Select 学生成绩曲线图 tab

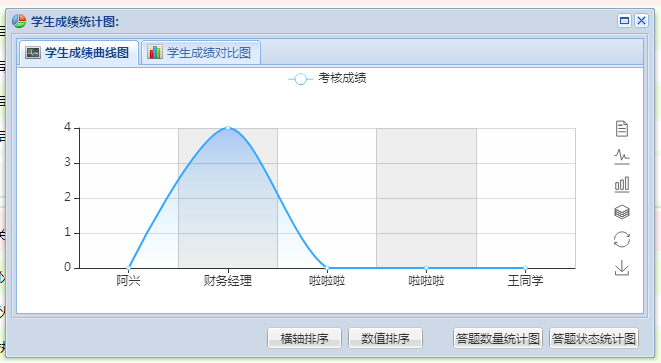[78, 53]
